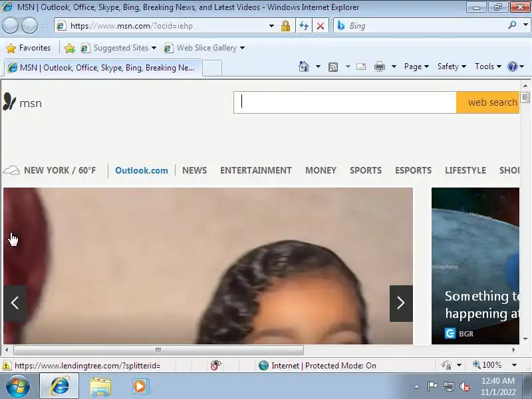Click the Refresh page icon
Image resolution: width=532 pixels, height=399 pixels.
[x=304, y=26]
